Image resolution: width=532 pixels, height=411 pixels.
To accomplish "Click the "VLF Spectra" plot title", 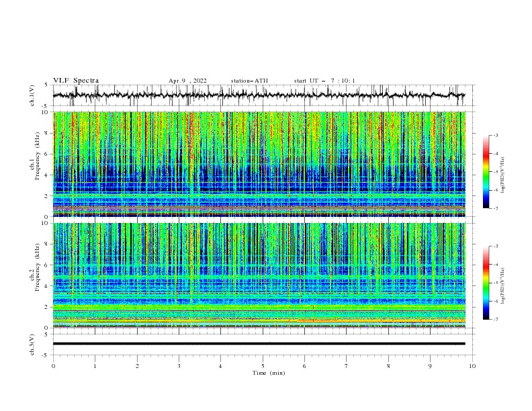I will (76, 81).
